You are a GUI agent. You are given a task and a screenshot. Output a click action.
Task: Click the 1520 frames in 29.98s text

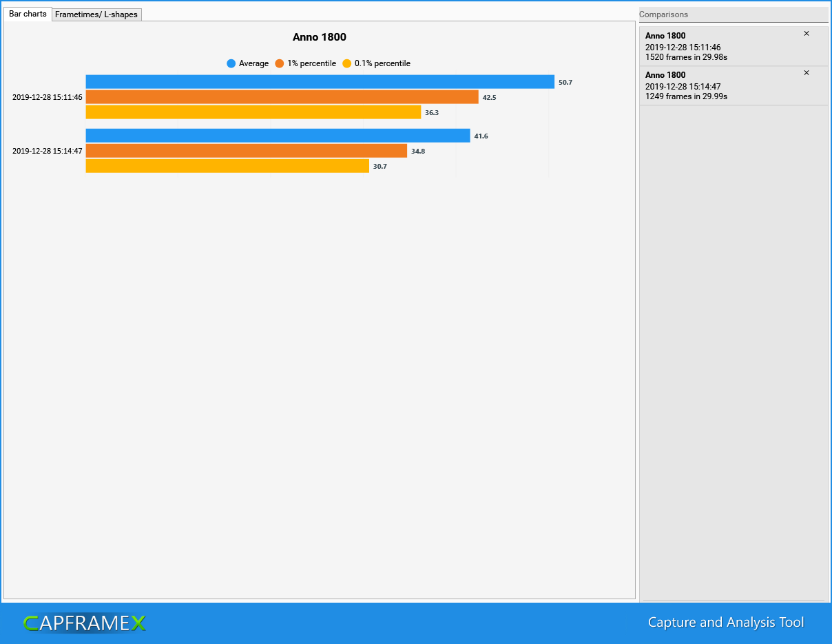686,57
